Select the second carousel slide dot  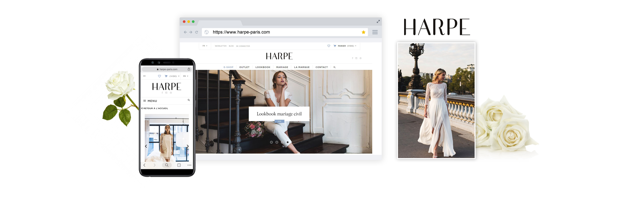(x=277, y=142)
